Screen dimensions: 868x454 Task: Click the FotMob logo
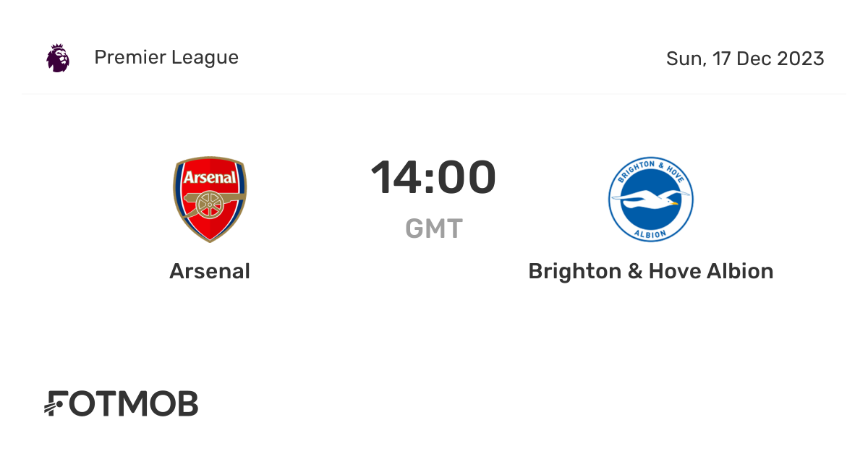tap(122, 404)
